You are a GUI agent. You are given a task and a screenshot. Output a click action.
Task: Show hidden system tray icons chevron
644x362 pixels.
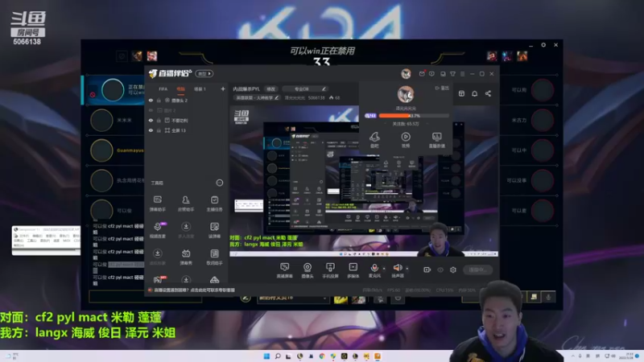pyautogui.click(x=573, y=356)
